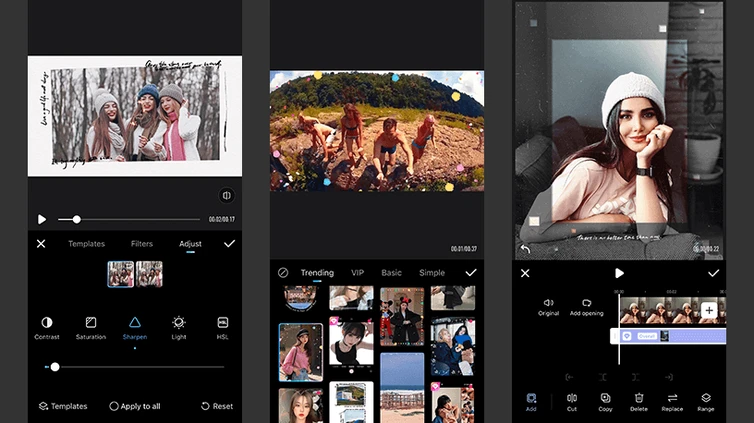Image resolution: width=754 pixels, height=423 pixels.
Task: Select the Light adjustment icon
Action: 179,323
